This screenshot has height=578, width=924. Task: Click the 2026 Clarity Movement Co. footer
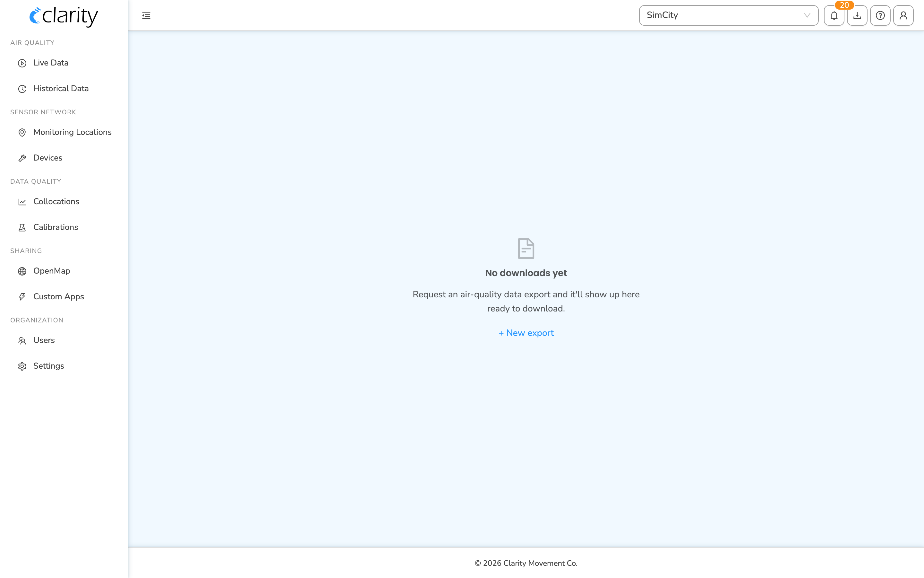(x=526, y=563)
